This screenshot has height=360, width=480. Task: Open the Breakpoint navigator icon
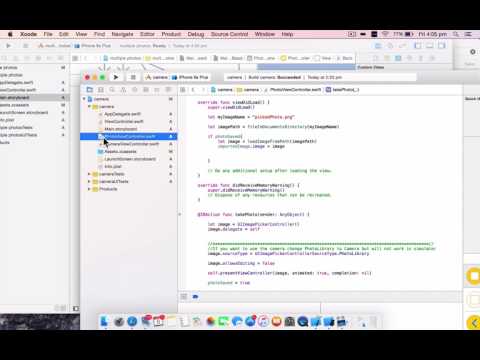[x=157, y=90]
